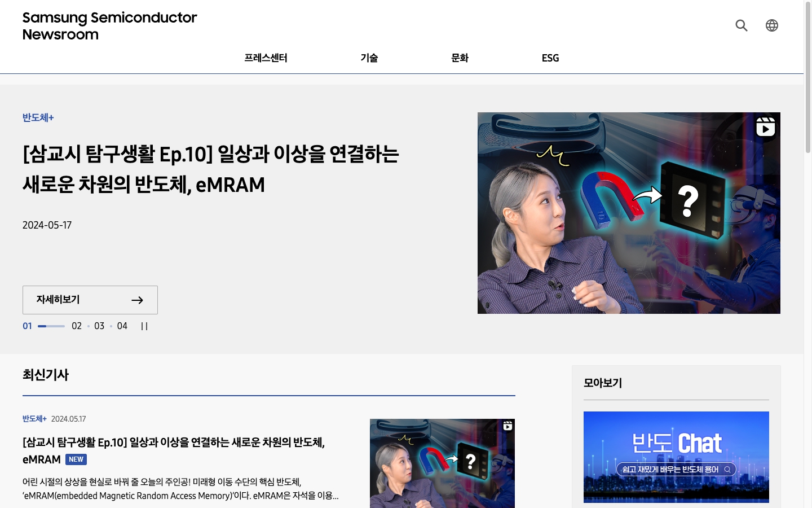Click the search icon in 반도 Chat banner
812x508 pixels.
(x=727, y=470)
